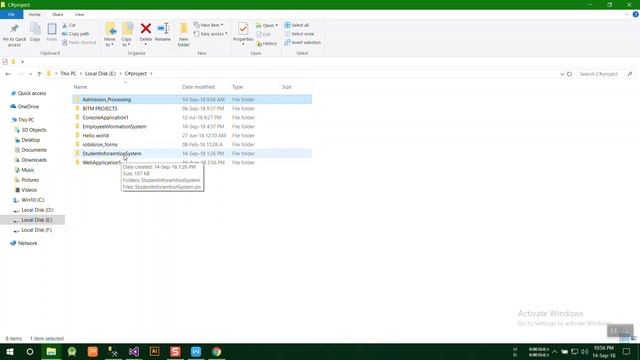The image size is (640, 360).
Task: Click the Refresh button next to the address bar
Action: (x=569, y=74)
